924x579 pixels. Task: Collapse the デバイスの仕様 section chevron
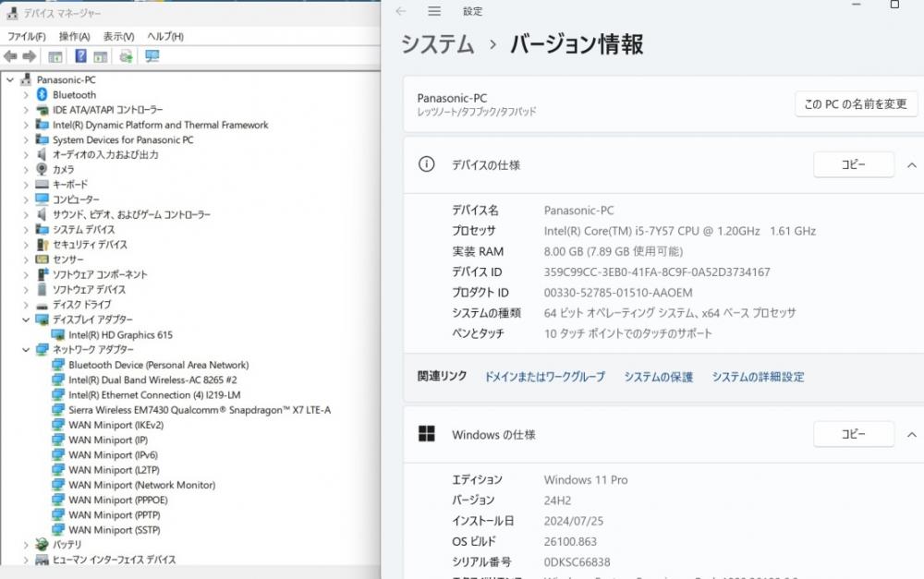911,165
